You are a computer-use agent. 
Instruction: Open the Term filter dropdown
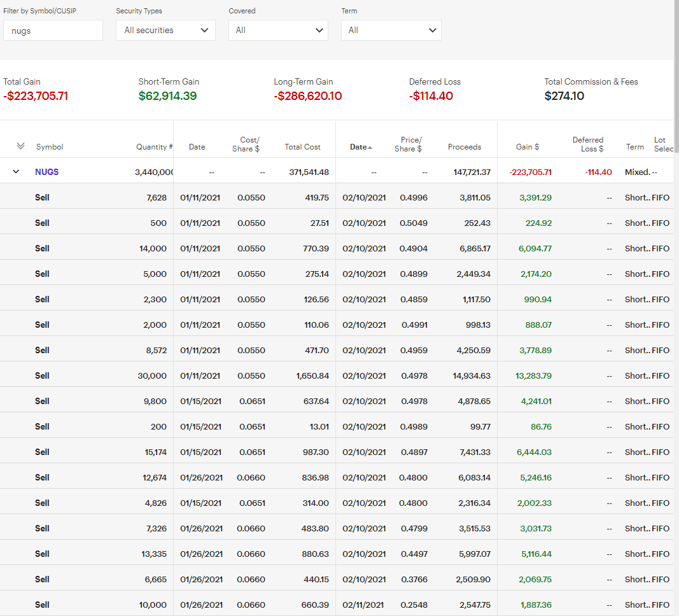391,30
